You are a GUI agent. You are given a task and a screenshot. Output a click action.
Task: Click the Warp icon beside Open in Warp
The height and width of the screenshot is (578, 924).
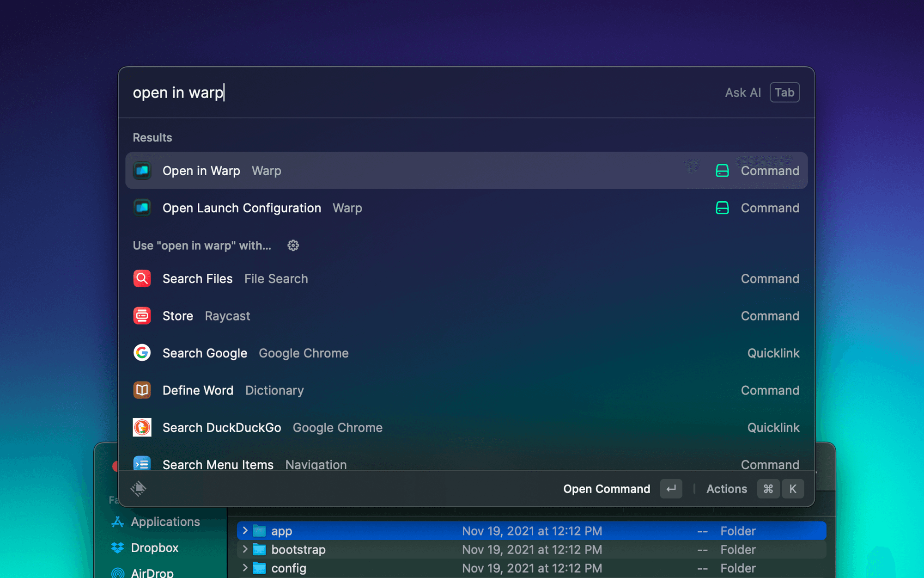142,171
